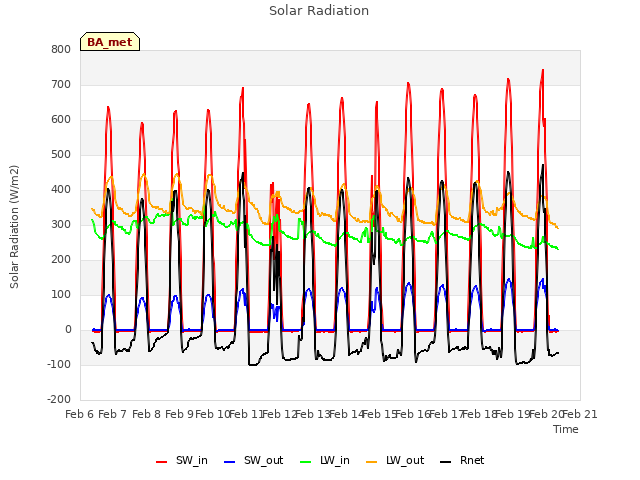The height and width of the screenshot is (480, 640).
Task: Click the Feb 9 x-axis label
Action: (180, 414)
